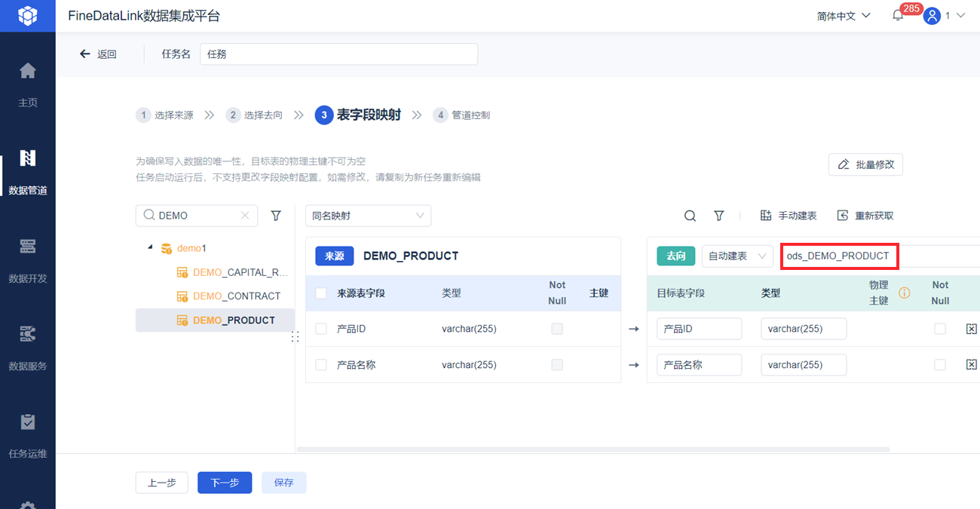Viewport: 980px width, 509px height.
Task: Click the 上一步 button
Action: pos(161,483)
